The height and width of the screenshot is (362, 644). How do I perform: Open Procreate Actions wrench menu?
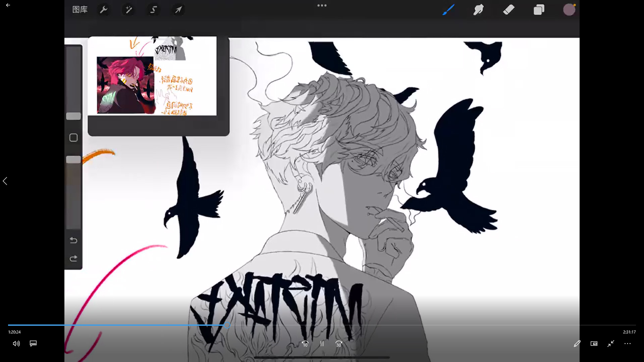tap(104, 10)
